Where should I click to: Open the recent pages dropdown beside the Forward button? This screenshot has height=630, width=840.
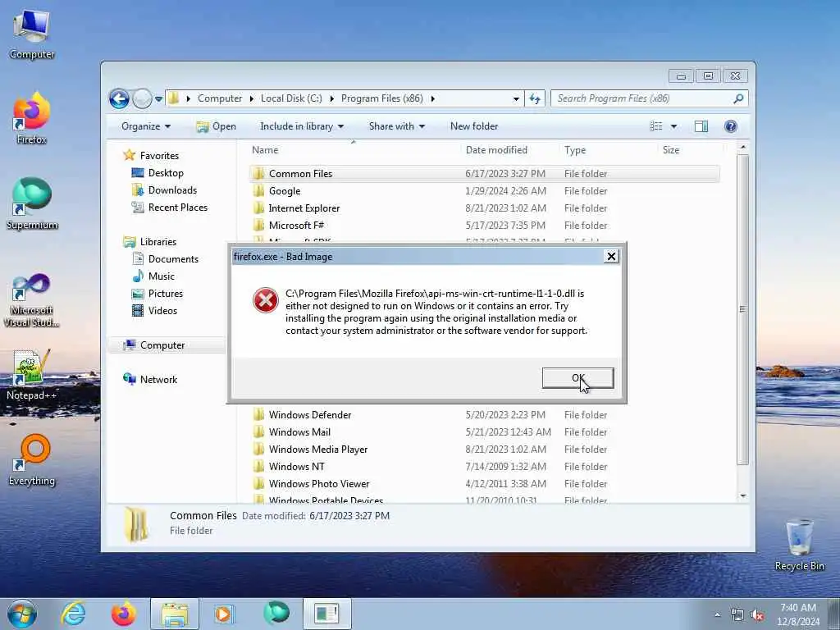coord(158,99)
